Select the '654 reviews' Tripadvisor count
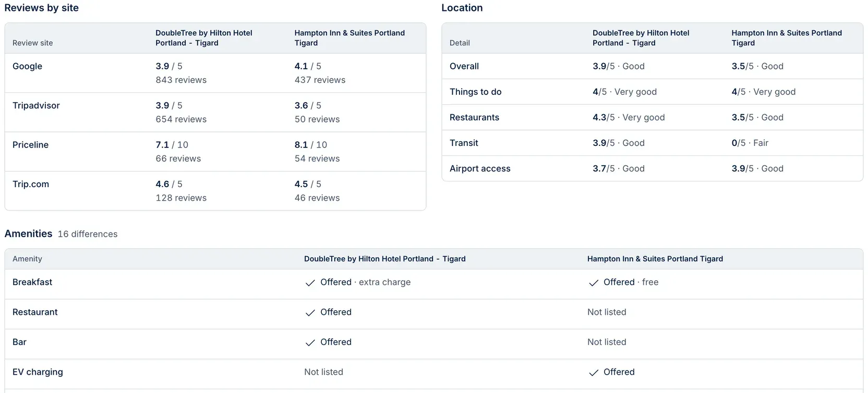This screenshot has width=868, height=393. pyautogui.click(x=181, y=119)
